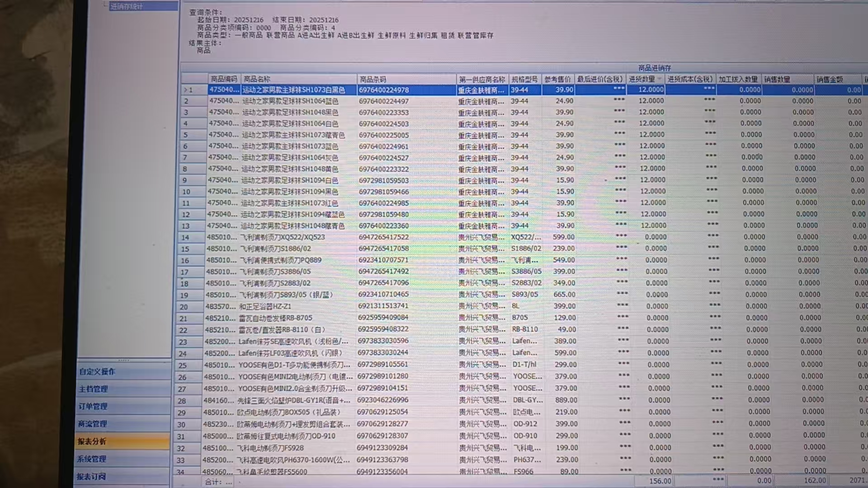
Task: Switch to 订单管理 in the sidebar
Action: tap(93, 406)
